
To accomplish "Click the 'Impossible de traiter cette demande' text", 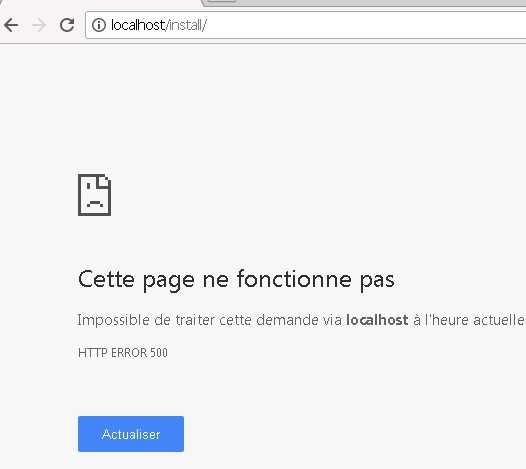I will (198, 320).
